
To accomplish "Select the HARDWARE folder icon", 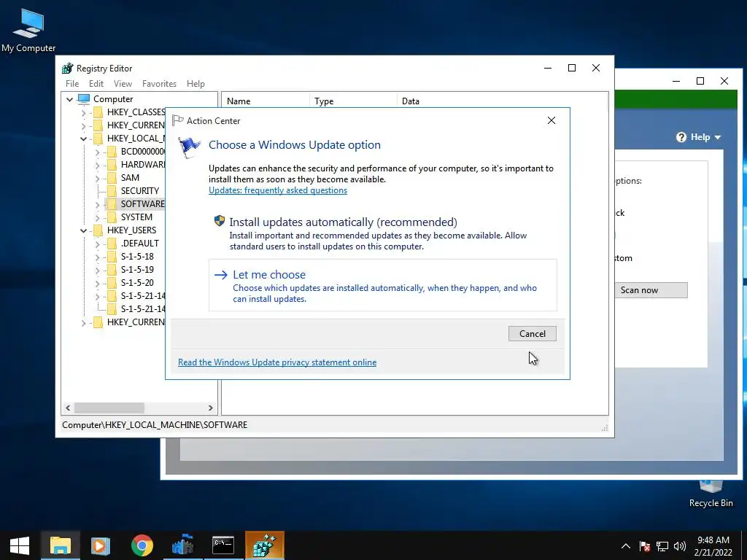I will coord(112,165).
